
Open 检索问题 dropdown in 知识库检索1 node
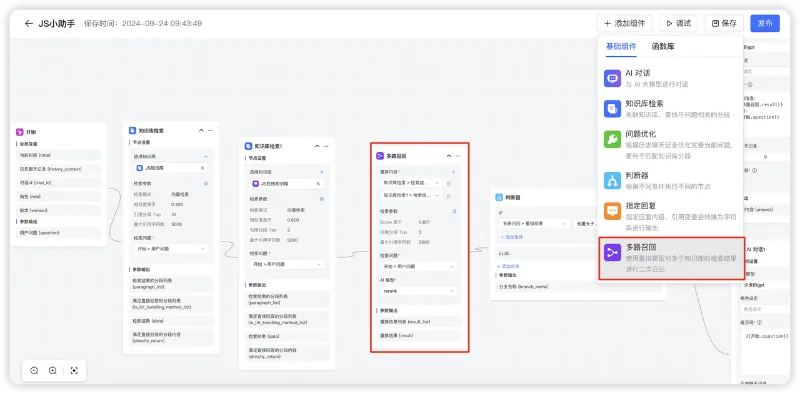pyautogui.click(x=287, y=264)
